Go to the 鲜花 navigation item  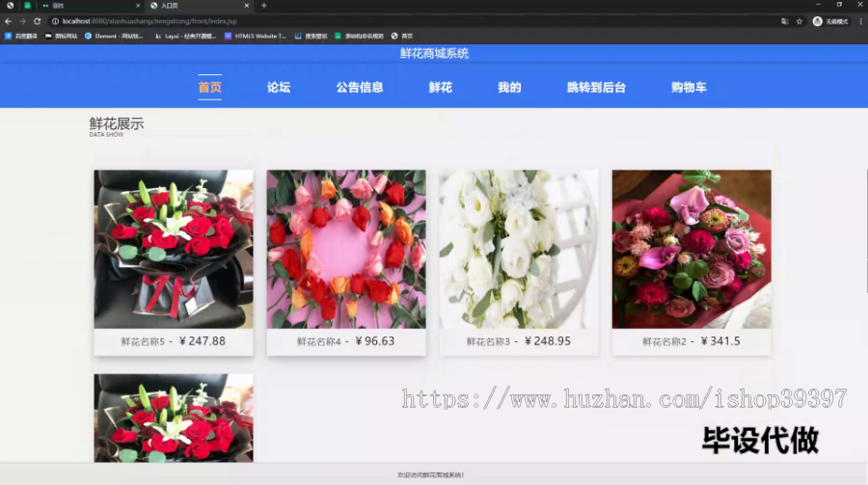tap(441, 87)
